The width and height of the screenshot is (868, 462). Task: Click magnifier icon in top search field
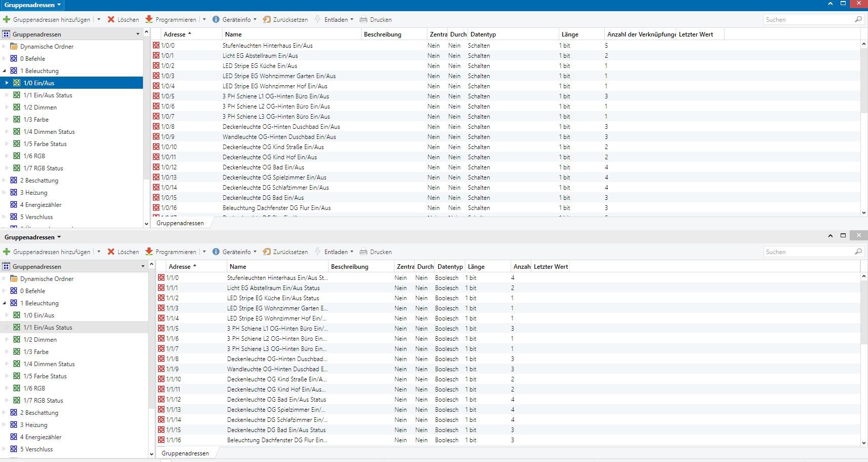(858, 20)
